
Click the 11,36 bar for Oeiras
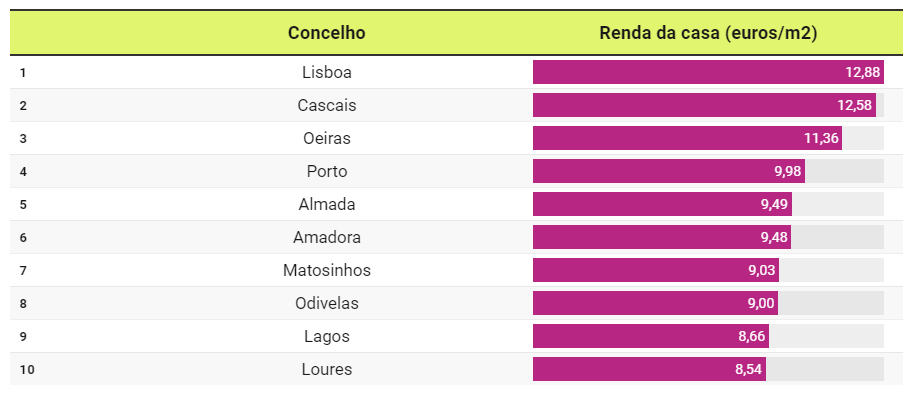(687, 138)
